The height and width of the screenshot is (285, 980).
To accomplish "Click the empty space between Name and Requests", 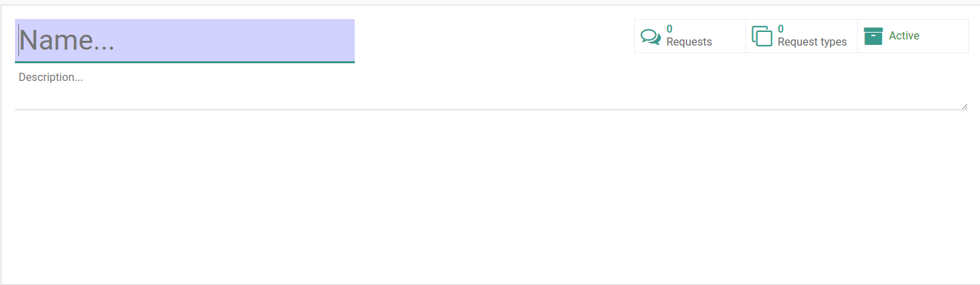I will point(494,37).
